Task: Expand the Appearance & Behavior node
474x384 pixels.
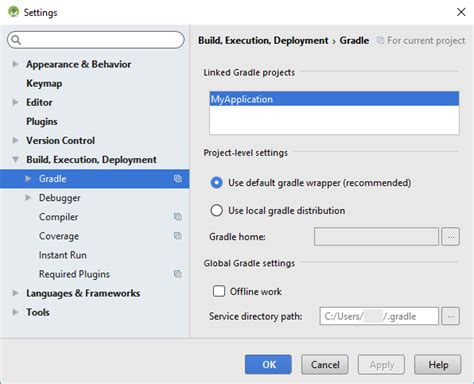Action: coord(15,64)
